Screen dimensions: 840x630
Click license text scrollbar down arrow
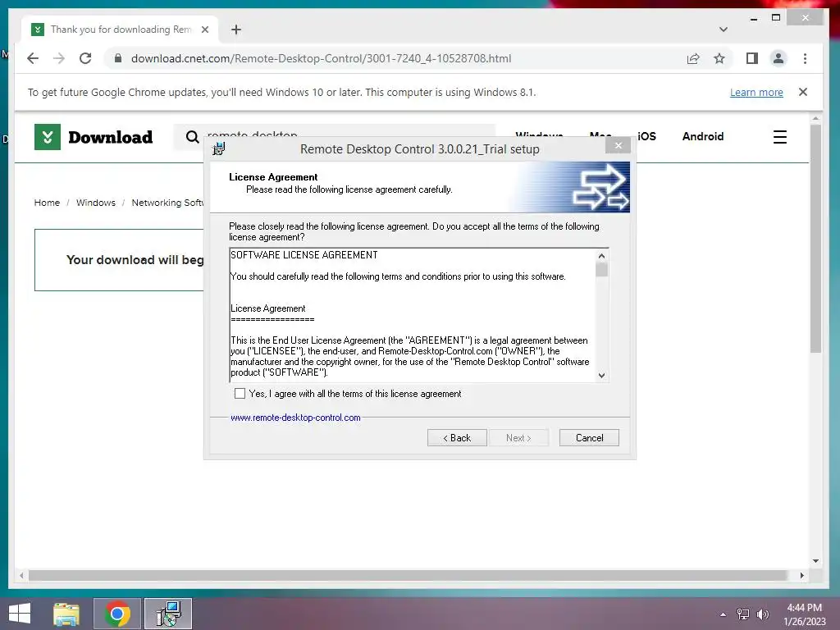coord(601,376)
